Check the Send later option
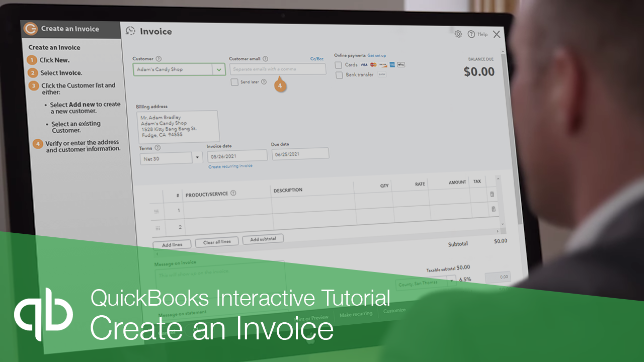This screenshot has width=644, height=362. [234, 82]
